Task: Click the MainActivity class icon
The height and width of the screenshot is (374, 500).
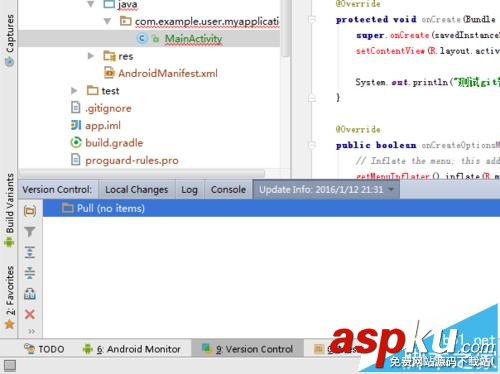Action: [142, 38]
